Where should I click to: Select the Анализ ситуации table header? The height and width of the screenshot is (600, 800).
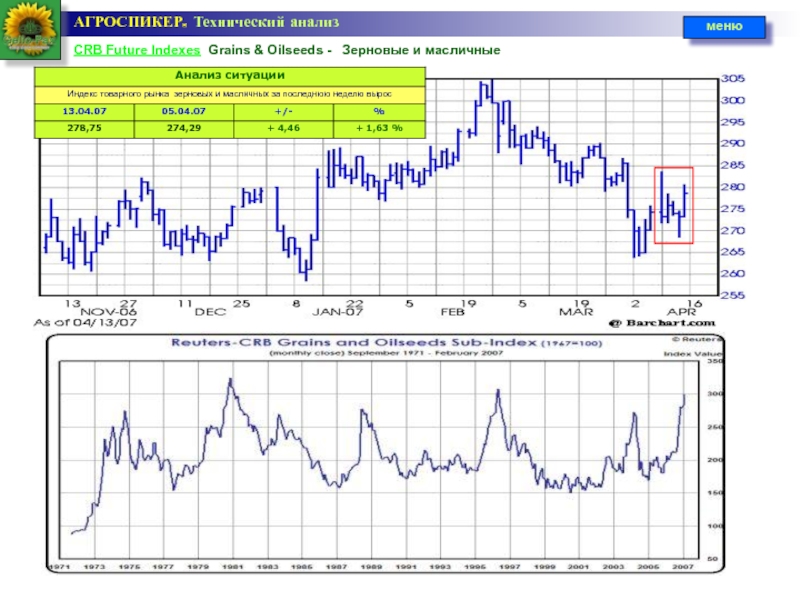(x=230, y=76)
